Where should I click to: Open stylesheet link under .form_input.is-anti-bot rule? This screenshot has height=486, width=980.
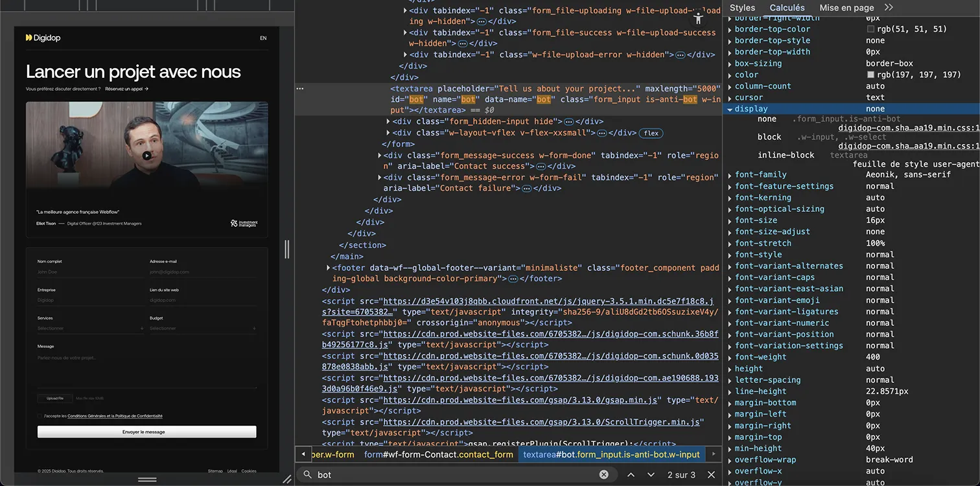(x=909, y=128)
